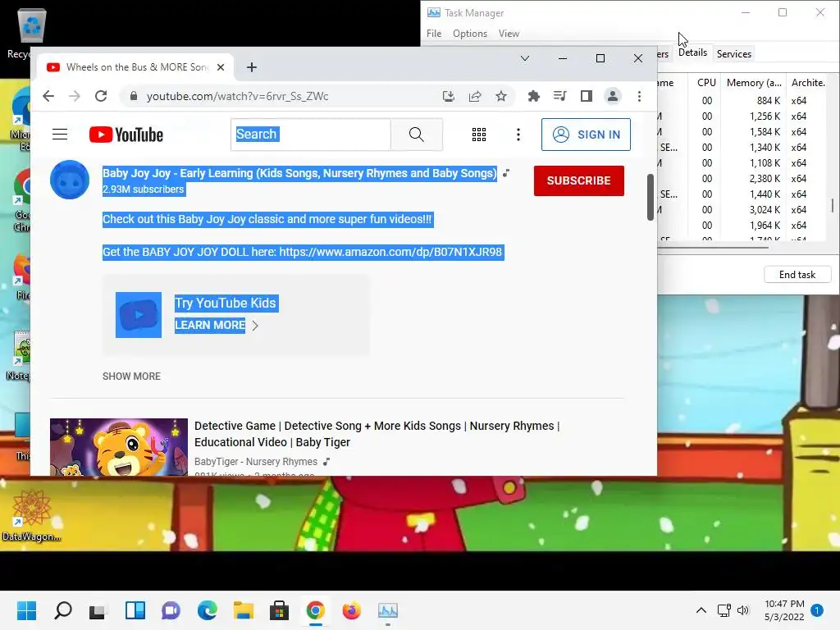The width and height of the screenshot is (840, 630).
Task: Open Baby Joy Joy channel avatar
Action: click(70, 180)
